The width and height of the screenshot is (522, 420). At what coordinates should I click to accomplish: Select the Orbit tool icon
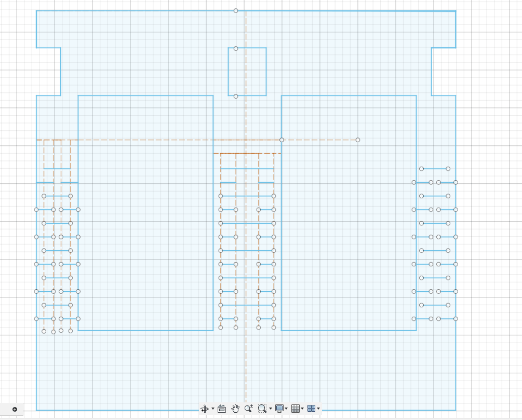pos(205,409)
